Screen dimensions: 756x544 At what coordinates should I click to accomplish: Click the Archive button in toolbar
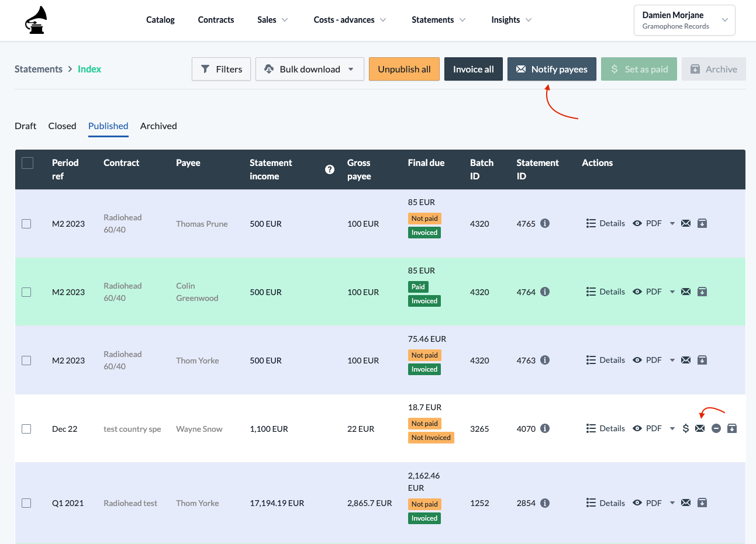pos(714,69)
